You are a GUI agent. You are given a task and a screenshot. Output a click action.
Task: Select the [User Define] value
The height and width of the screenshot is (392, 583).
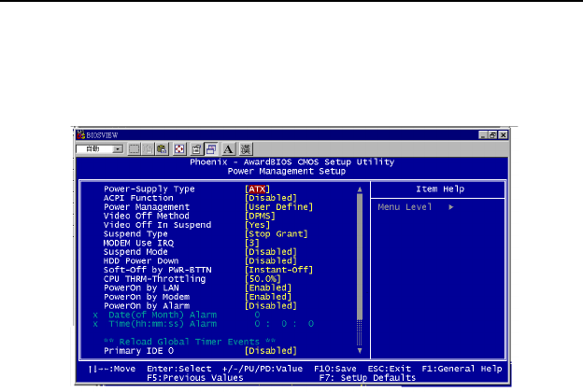[x=278, y=206]
